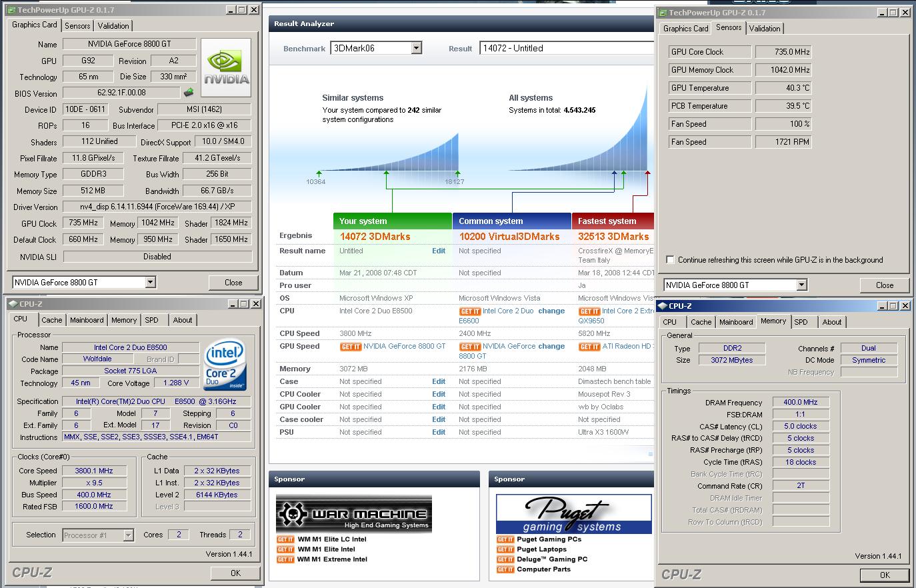
Task: Click the title bar icon of right GPU-Z window
Action: 663,12
